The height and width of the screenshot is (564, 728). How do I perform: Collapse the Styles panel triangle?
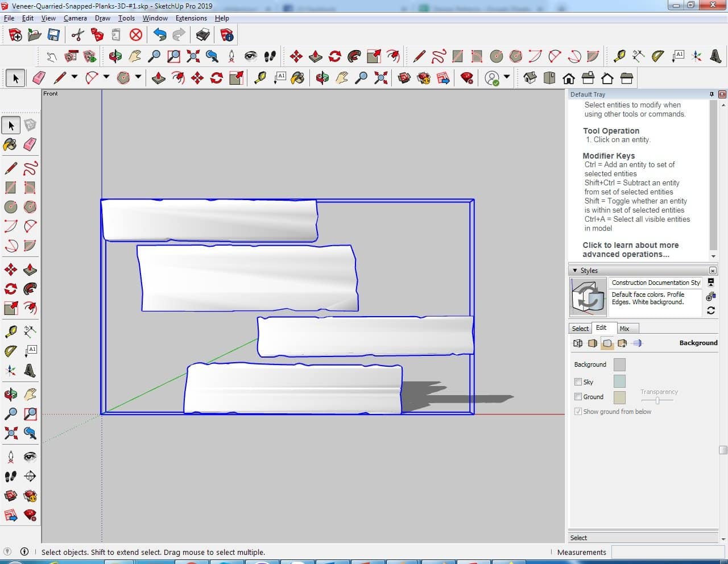coord(575,271)
